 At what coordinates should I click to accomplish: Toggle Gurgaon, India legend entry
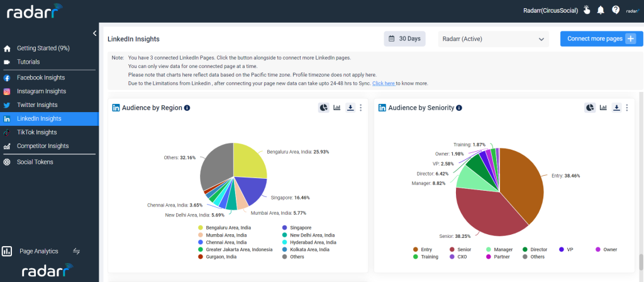click(217, 257)
